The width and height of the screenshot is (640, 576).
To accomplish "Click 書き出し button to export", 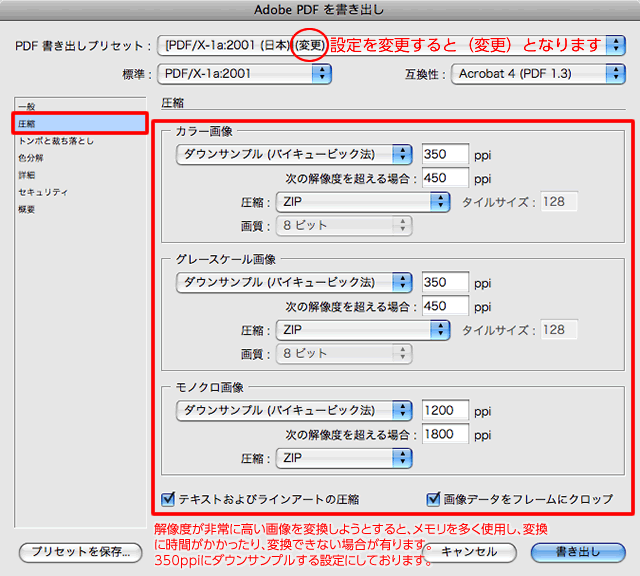I will pyautogui.click(x=578, y=552).
